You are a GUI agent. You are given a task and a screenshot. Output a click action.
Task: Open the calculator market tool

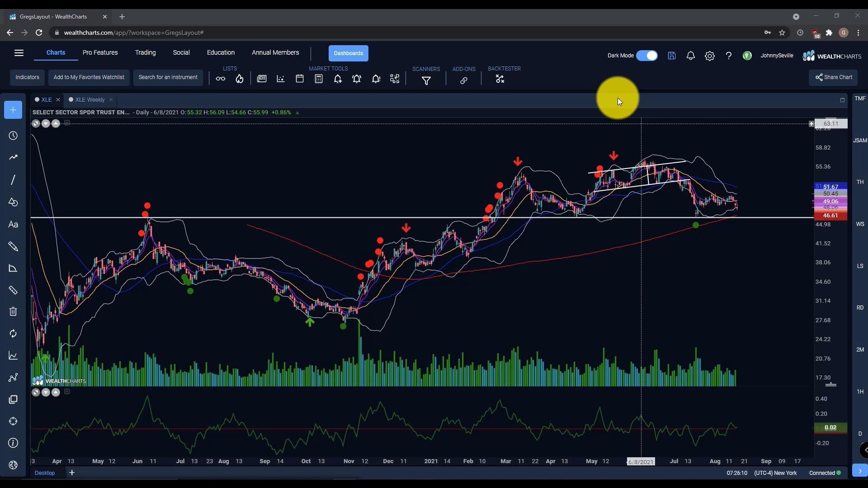[319, 79]
